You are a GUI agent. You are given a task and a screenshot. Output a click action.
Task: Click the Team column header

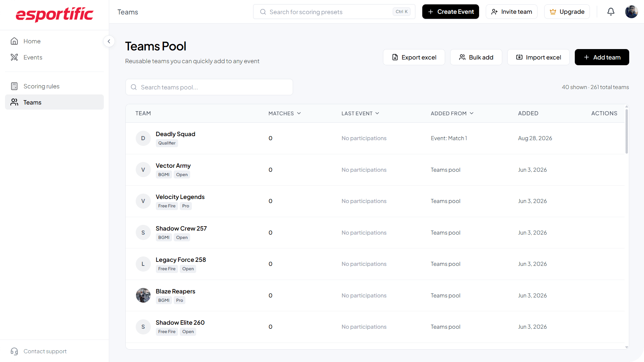143,113
